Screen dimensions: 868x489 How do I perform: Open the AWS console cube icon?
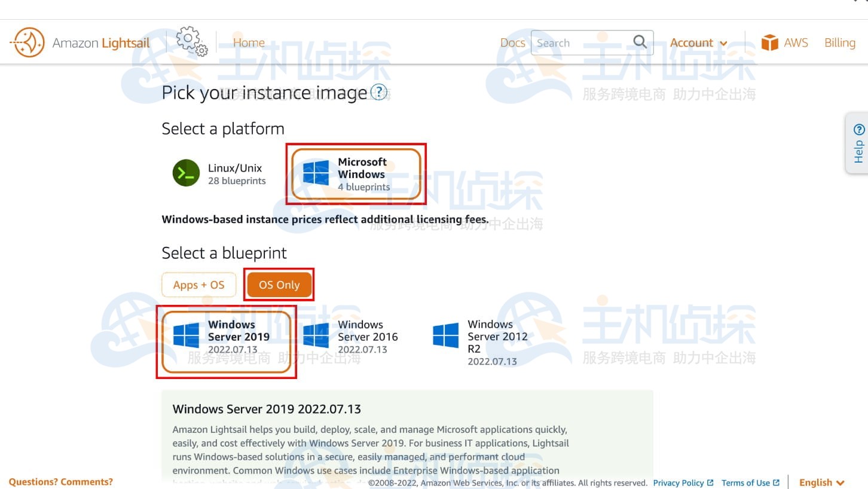pos(769,42)
